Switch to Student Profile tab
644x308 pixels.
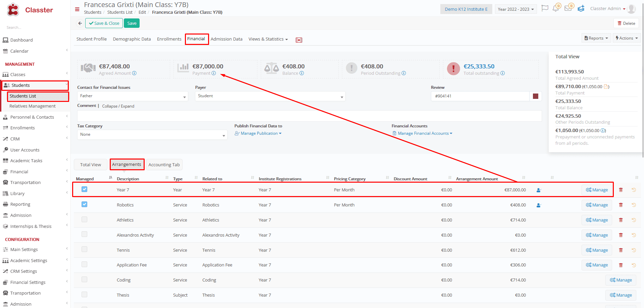(92, 39)
